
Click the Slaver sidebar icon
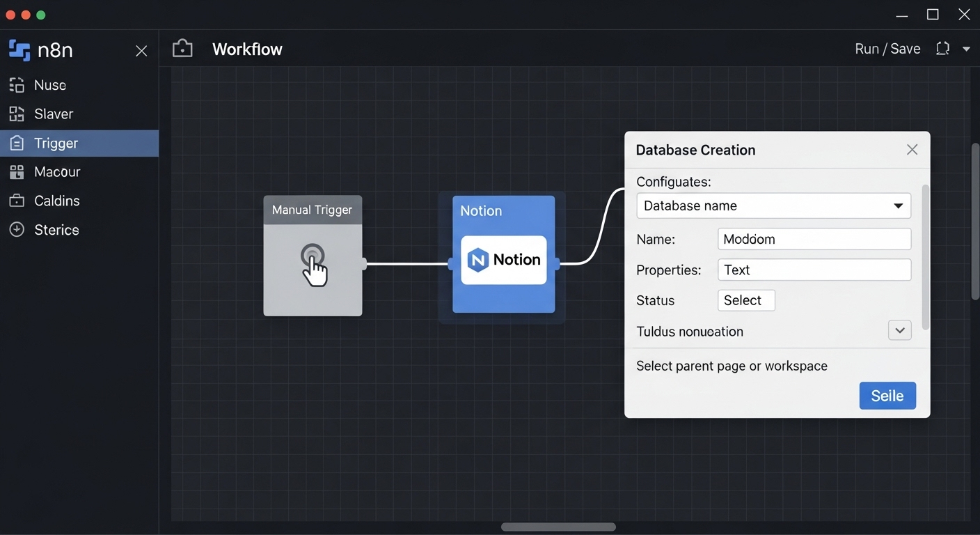pos(17,114)
